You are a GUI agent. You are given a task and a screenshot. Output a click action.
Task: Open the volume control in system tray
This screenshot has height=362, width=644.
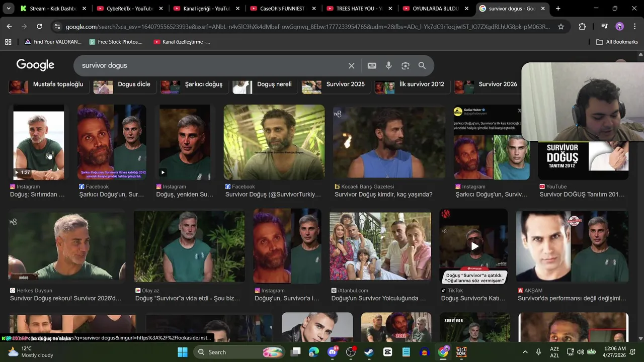pos(581,352)
